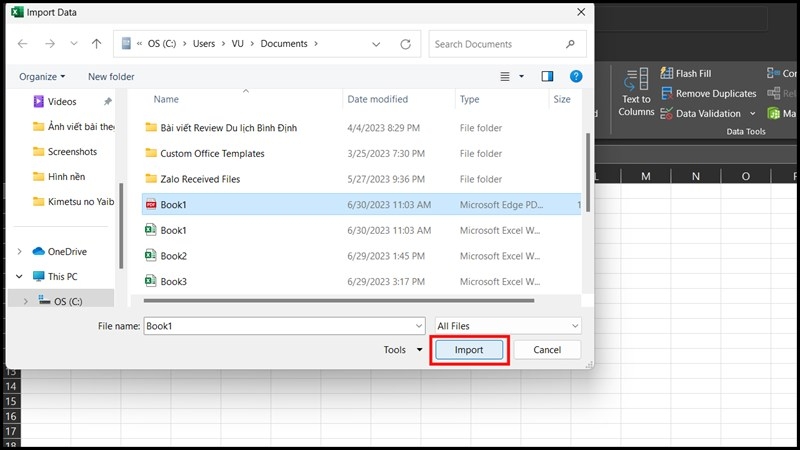Expand the OneDrive tree node

point(20,251)
